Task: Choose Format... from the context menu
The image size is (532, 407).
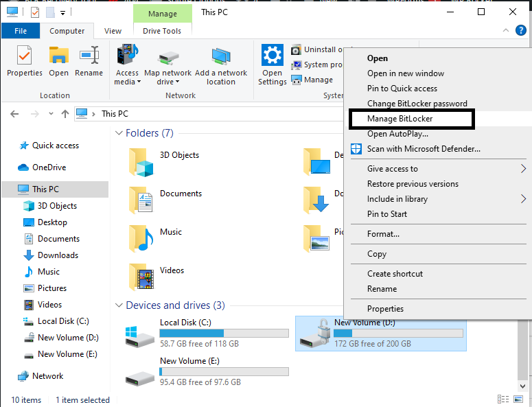Action: (383, 234)
